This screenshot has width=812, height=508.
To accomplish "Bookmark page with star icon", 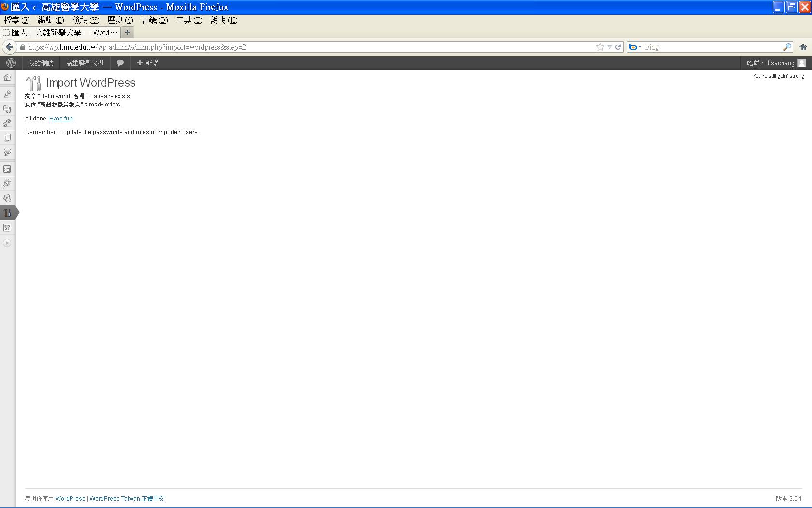I will [600, 47].
